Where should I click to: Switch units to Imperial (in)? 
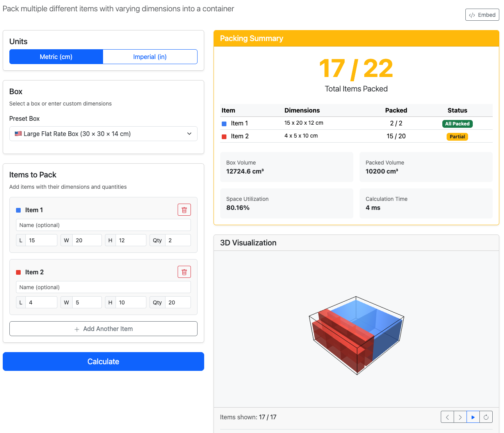[150, 57]
